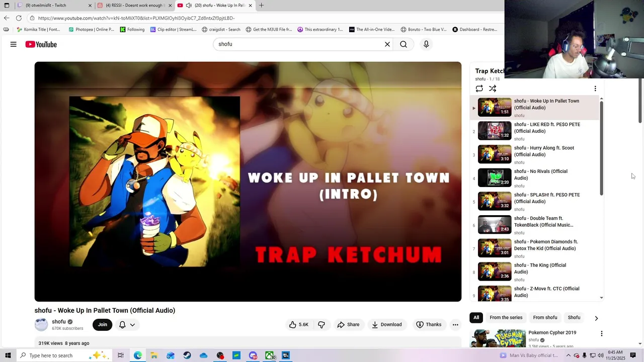Open Trap Ketchum playlist options menu
The image size is (644, 362).
[x=595, y=88]
